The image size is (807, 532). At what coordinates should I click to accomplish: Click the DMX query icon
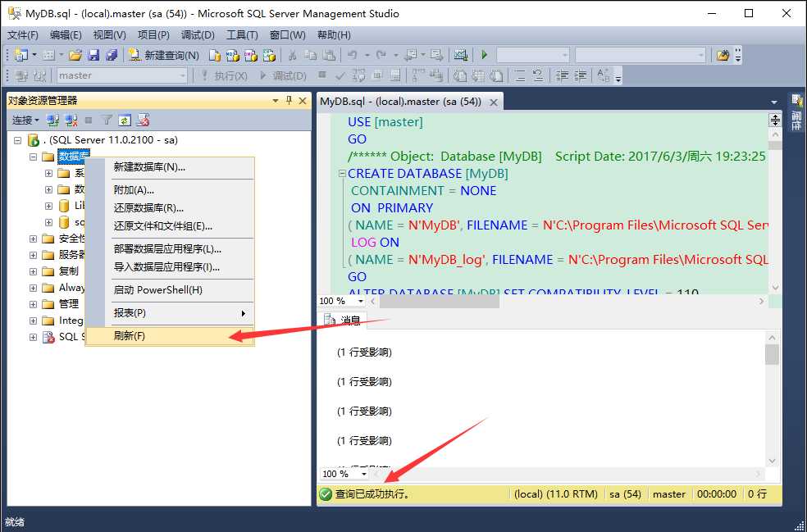(251, 55)
